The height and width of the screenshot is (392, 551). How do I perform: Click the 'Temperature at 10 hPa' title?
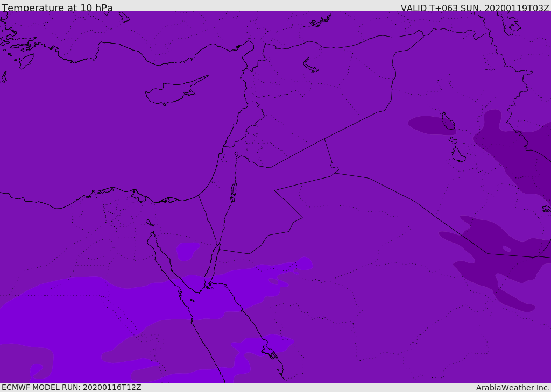coord(57,8)
